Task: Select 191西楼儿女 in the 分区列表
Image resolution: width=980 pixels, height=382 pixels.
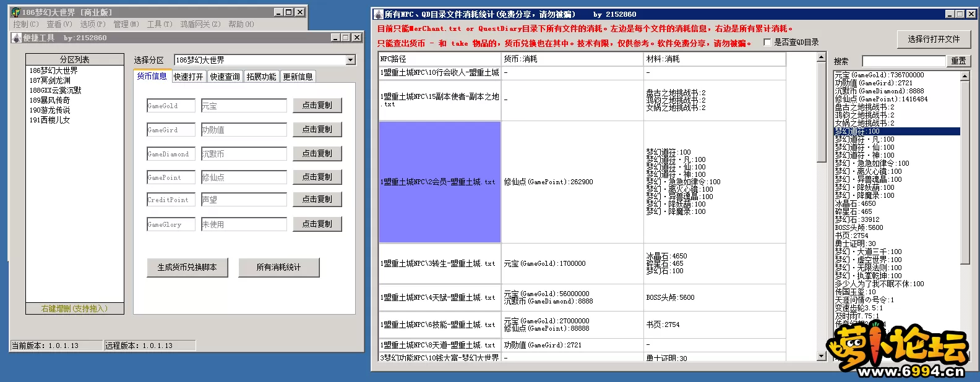Action: pos(50,120)
